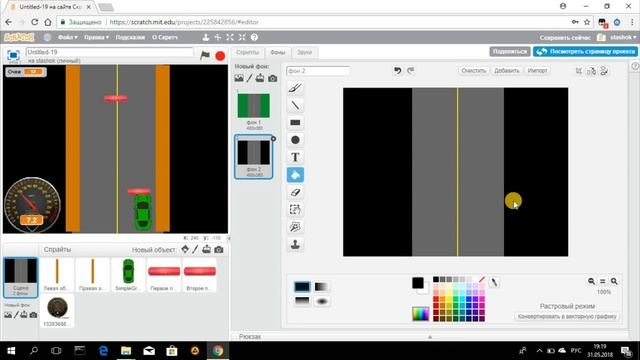
Task: Upload backdrop from file in Фоны tab
Action: [x=260, y=78]
